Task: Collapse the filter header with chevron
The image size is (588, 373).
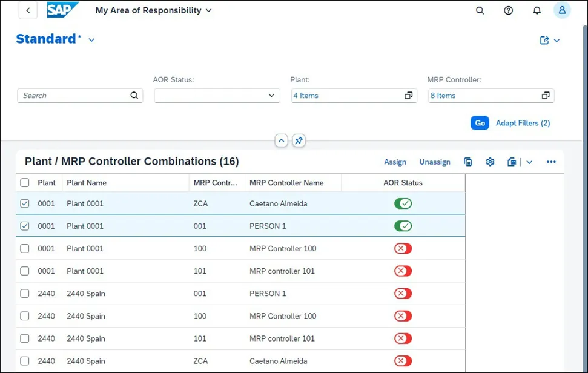Action: coord(281,140)
